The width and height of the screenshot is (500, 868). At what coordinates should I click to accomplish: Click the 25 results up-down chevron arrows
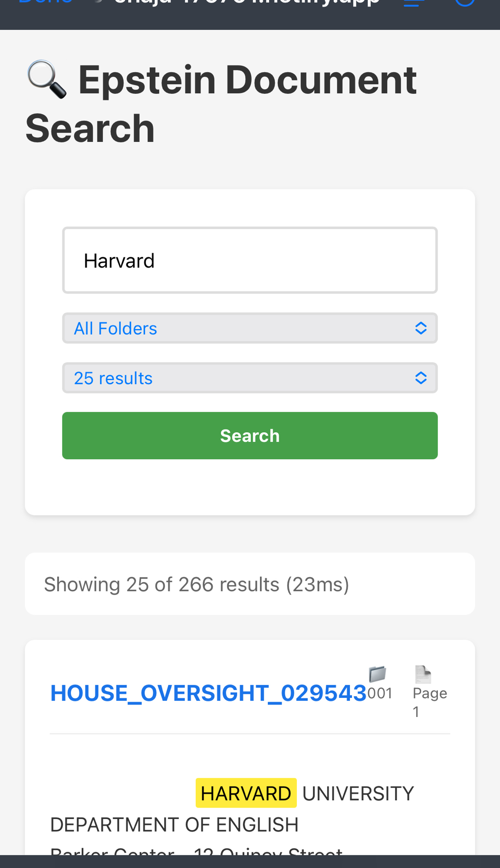tap(421, 378)
